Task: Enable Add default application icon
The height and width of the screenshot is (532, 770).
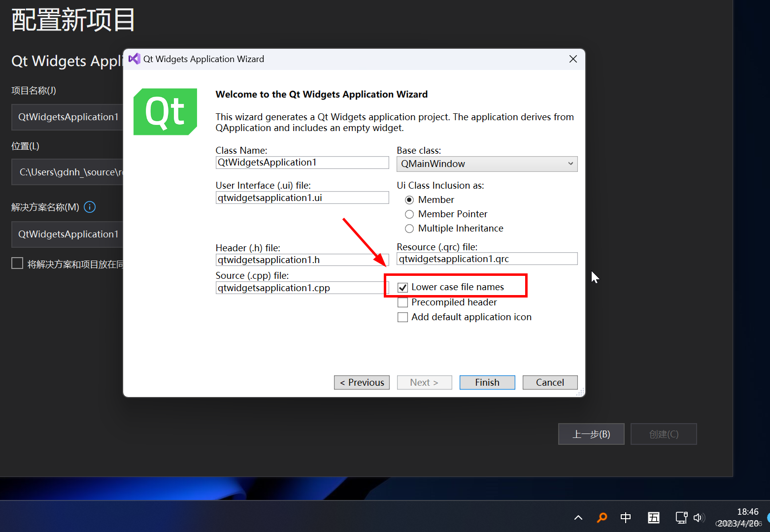Action: pos(402,317)
